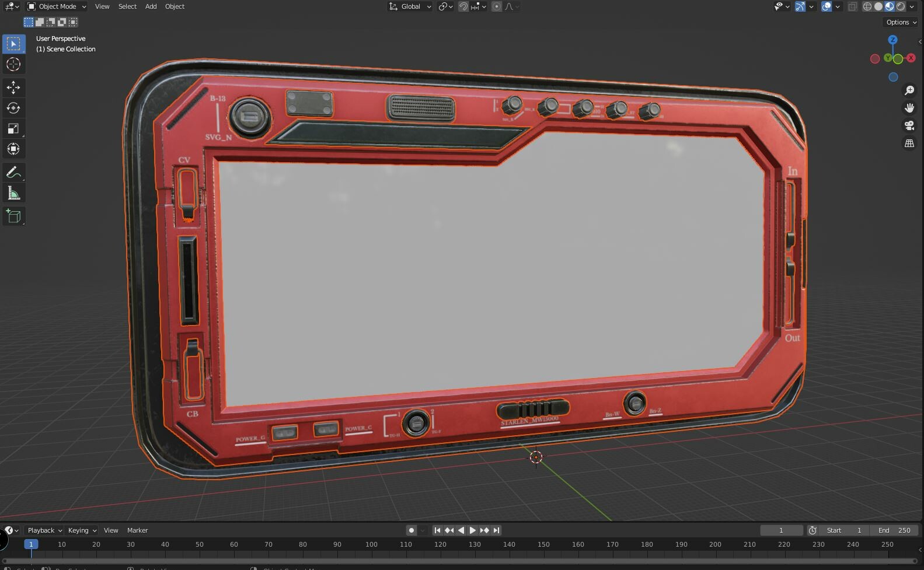
Task: Toggle viewport gizmos display
Action: (x=800, y=6)
